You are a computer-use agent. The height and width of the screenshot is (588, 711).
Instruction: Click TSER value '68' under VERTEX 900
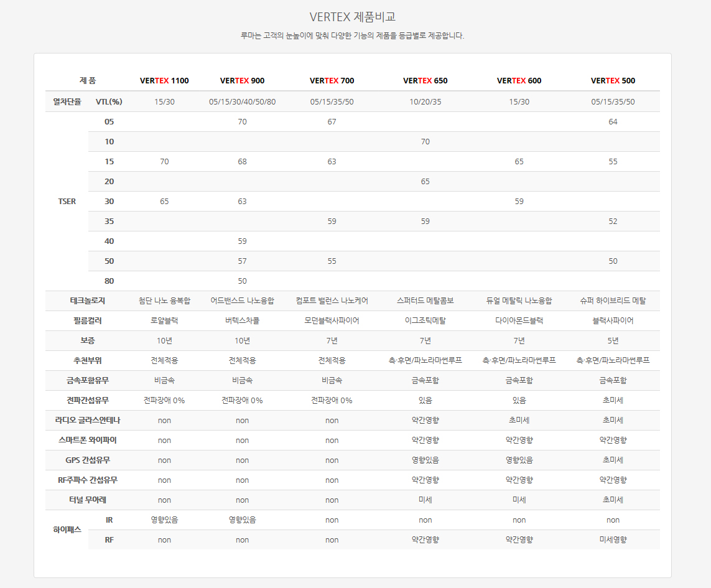[242, 162]
